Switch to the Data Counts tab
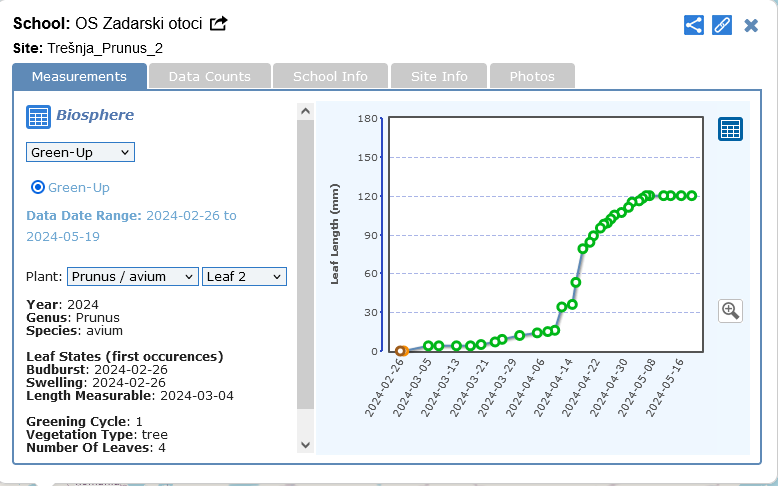Screen dimensions: 778x486 coord(209,76)
